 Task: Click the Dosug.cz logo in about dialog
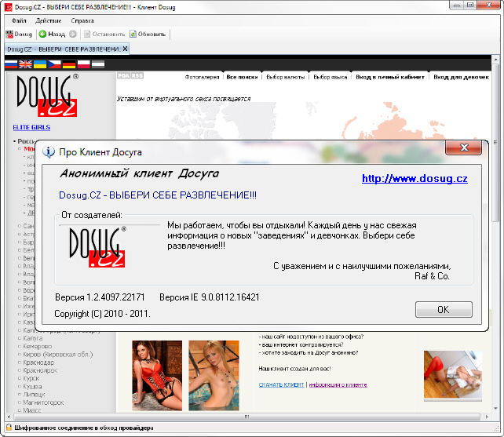(97, 247)
